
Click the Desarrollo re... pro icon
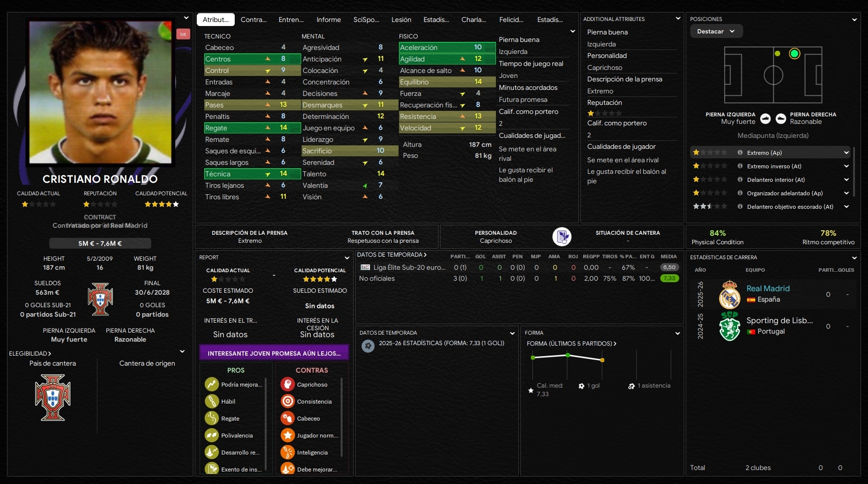(x=212, y=452)
